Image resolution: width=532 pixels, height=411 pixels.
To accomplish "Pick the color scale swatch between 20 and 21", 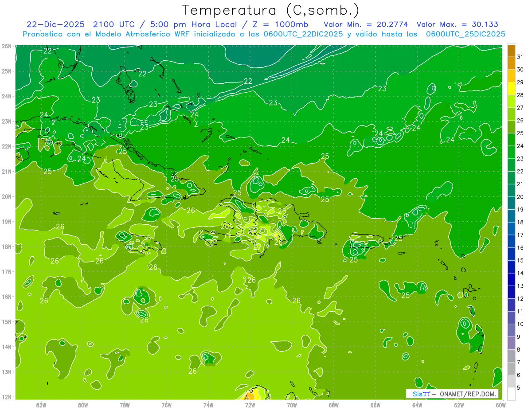I will (511, 190).
